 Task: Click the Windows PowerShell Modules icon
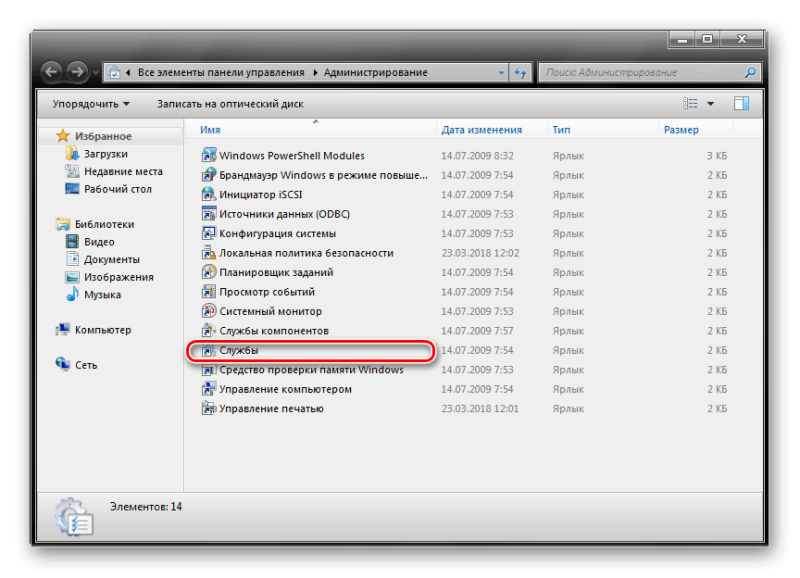(x=209, y=156)
